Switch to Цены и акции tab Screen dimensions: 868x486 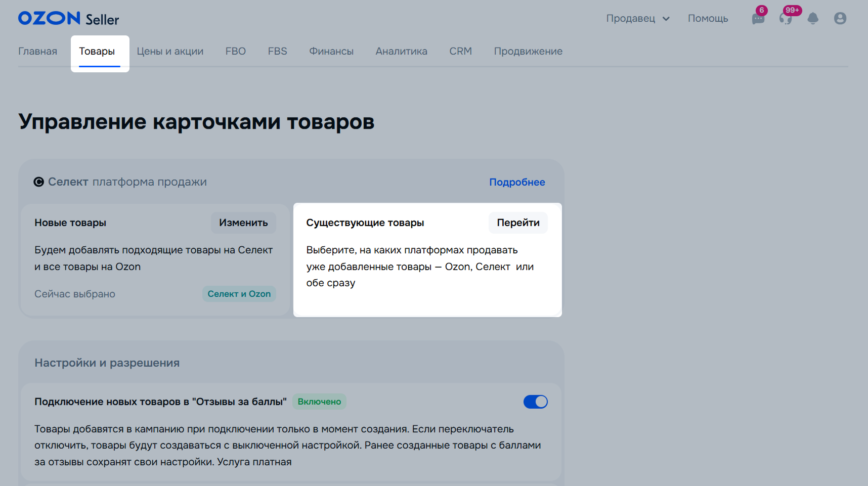pyautogui.click(x=170, y=51)
